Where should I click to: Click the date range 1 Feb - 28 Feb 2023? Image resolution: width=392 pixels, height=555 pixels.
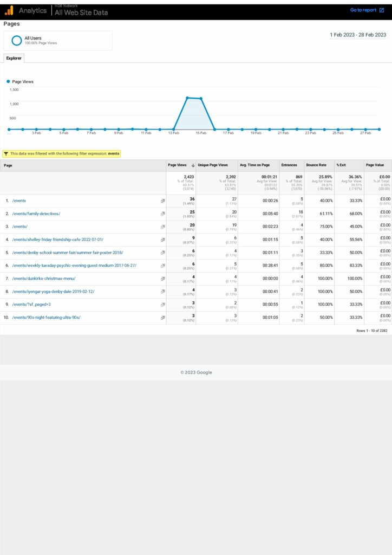358,35
